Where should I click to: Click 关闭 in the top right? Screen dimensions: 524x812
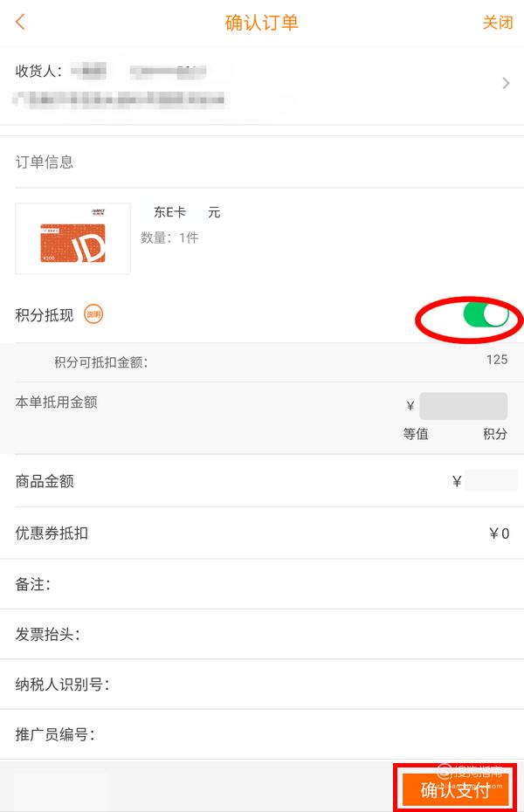tap(498, 23)
